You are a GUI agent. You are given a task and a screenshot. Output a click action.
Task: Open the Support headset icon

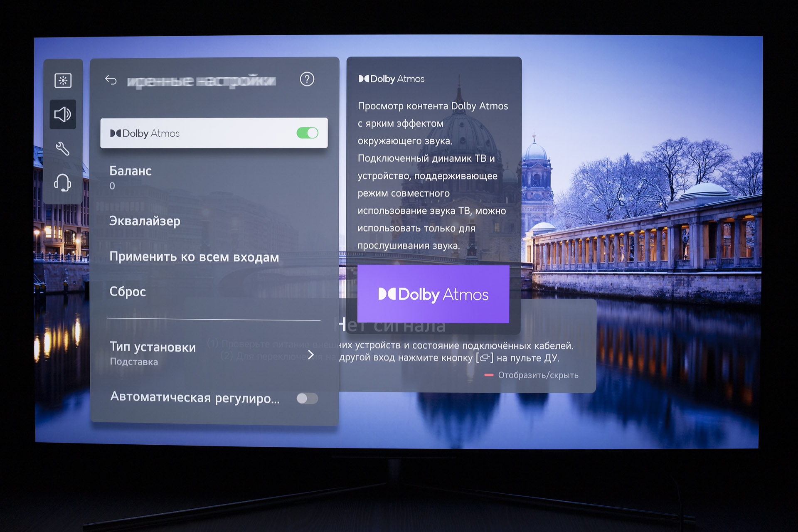[x=63, y=183]
